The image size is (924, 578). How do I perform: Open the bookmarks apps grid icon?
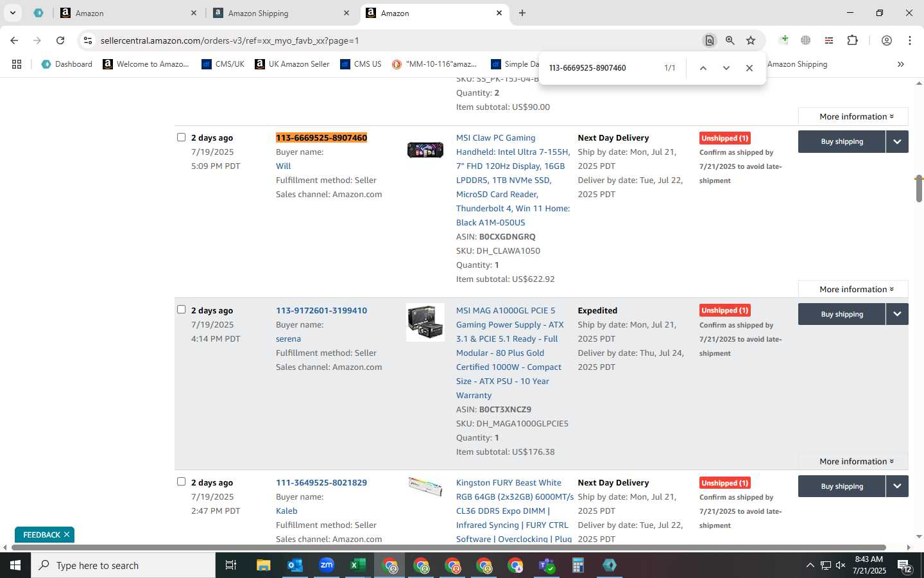17,64
